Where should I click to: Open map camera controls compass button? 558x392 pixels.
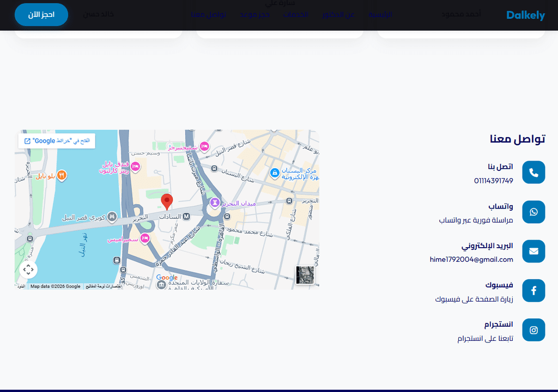(x=28, y=269)
